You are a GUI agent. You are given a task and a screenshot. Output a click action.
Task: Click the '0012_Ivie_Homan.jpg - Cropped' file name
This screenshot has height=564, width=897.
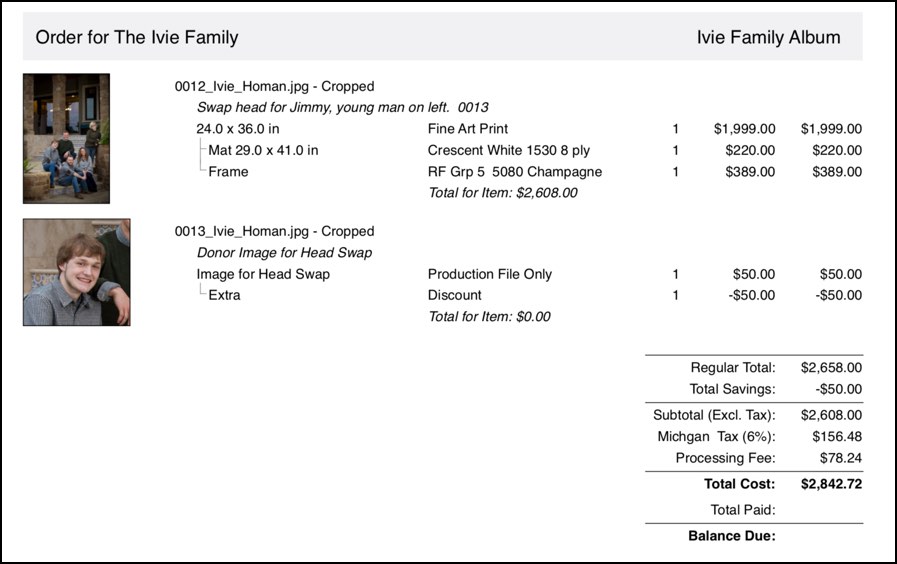[x=275, y=86]
